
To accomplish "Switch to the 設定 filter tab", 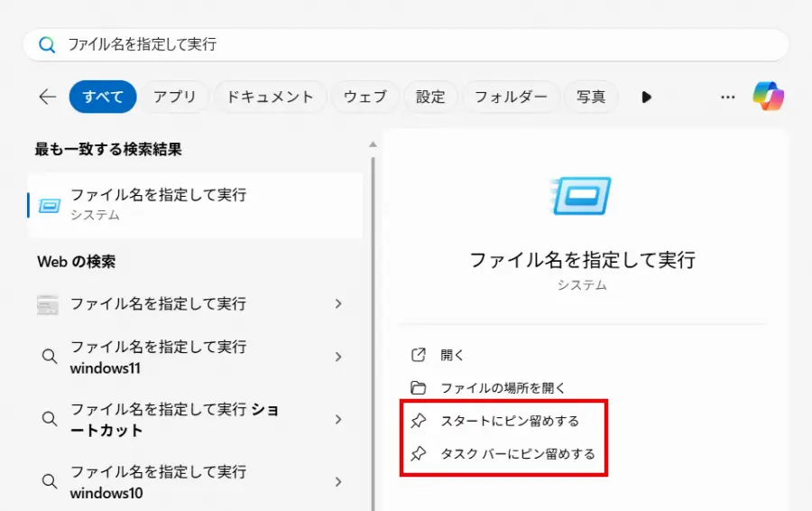I will (x=430, y=97).
